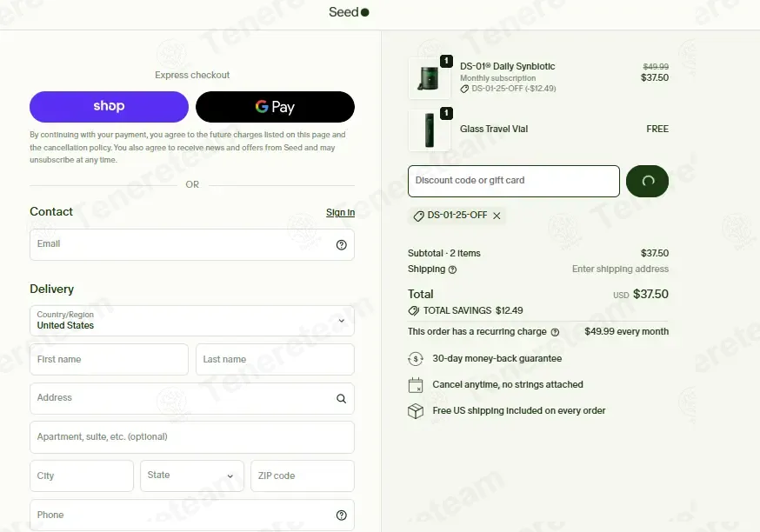Image resolution: width=760 pixels, height=532 pixels.
Task: Click the Seed logo in the header
Action: (349, 12)
